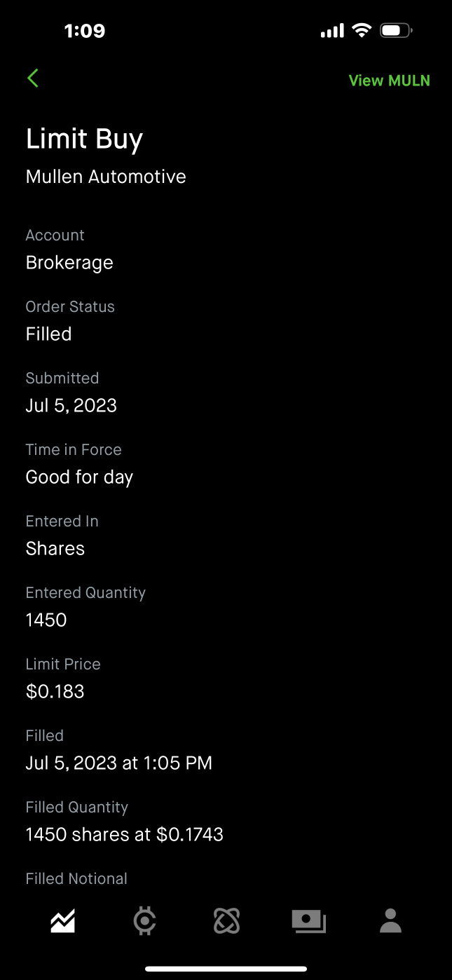Screen dimensions: 452x980
Task: Tap the 1450 shares at $0.1743 text
Action: [124, 835]
